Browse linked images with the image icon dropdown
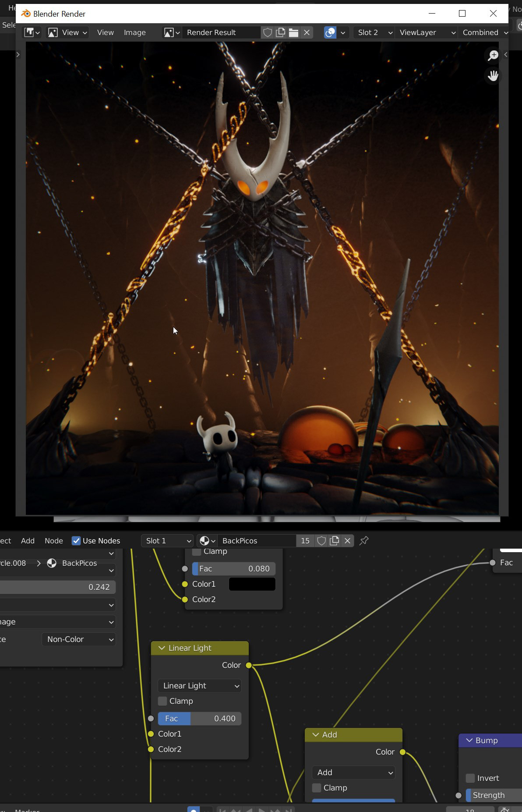Viewport: 522px width, 812px height. 172,32
